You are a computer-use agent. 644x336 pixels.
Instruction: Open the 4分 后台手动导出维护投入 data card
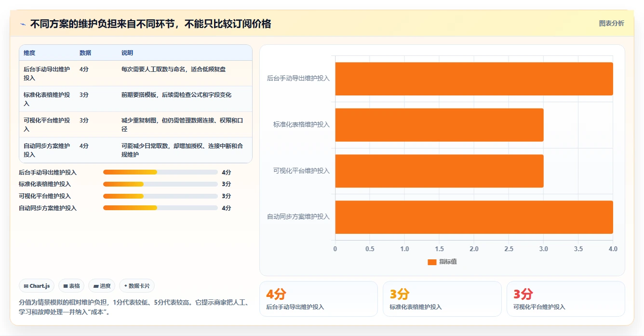click(x=319, y=299)
